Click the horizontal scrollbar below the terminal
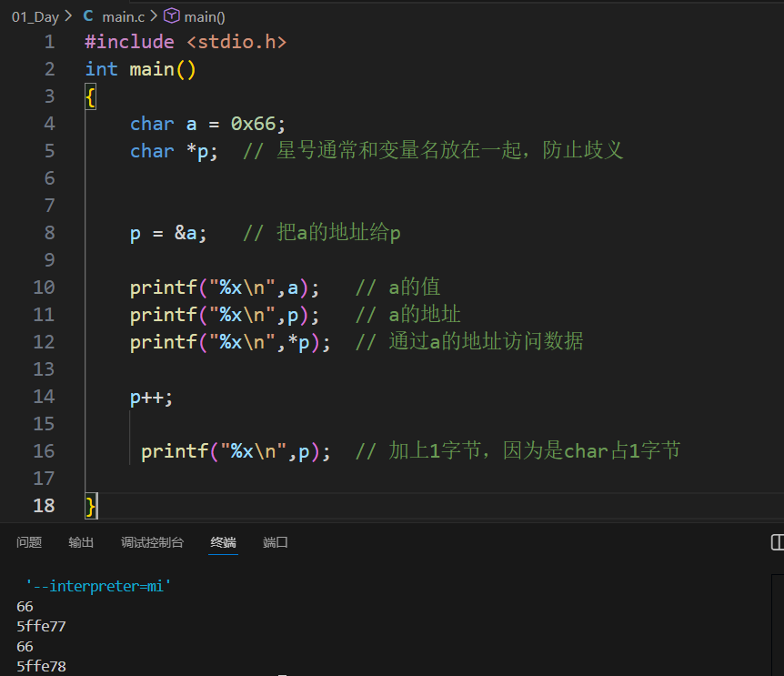The width and height of the screenshot is (784, 676). click(x=282, y=673)
